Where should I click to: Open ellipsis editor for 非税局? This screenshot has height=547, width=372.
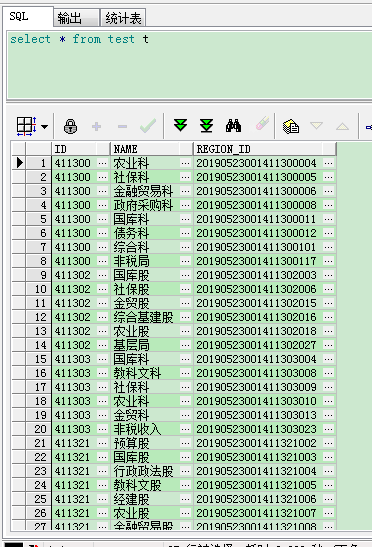tap(185, 261)
